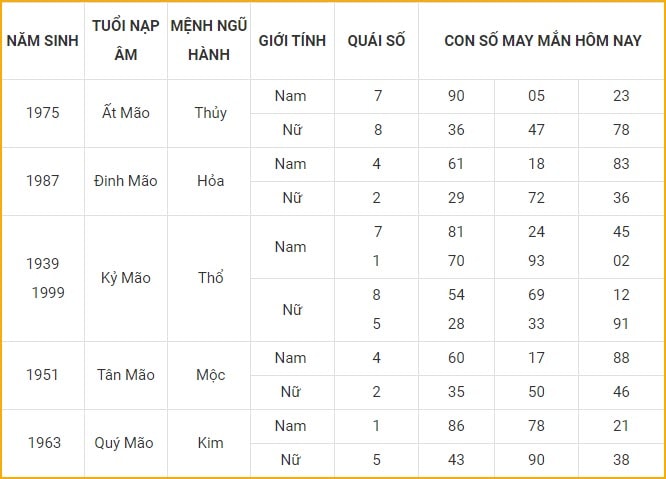Click the 1987 birth year cell
The height and width of the screenshot is (479, 666).
[42, 181]
